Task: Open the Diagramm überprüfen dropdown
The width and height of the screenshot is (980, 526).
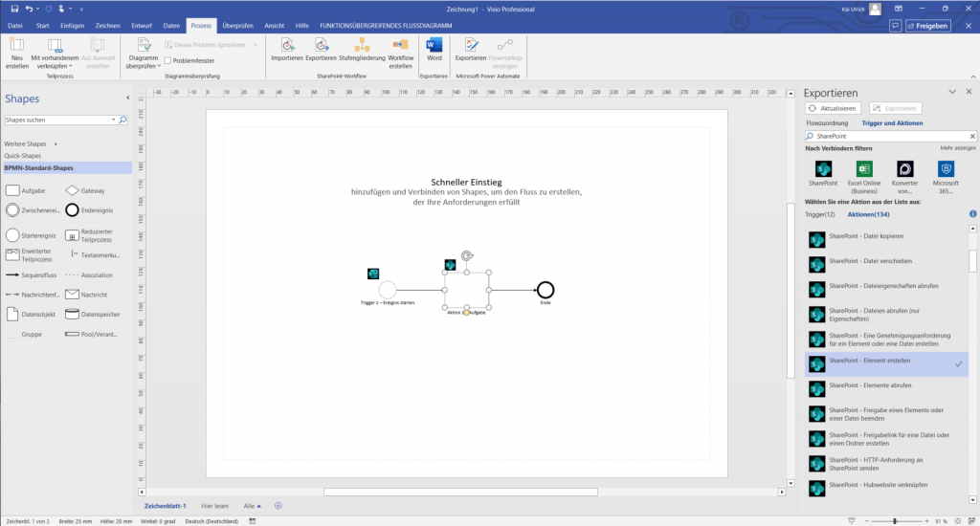Action: [144, 65]
